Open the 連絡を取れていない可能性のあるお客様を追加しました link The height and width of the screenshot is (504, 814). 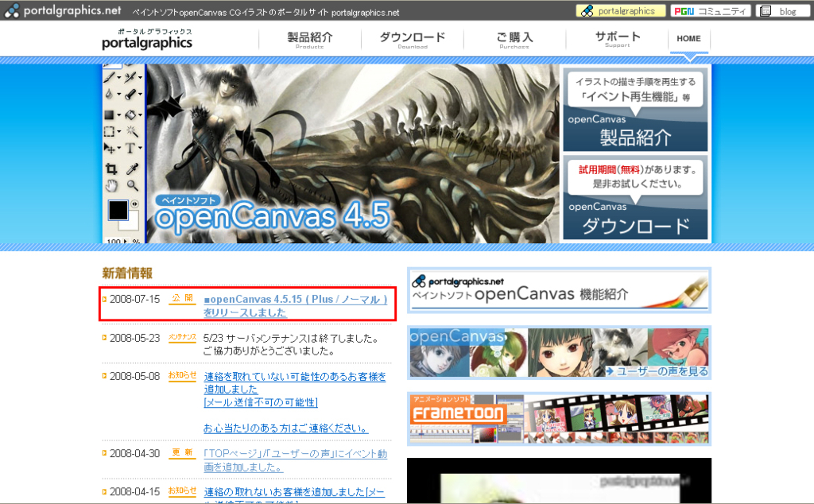[x=295, y=382]
